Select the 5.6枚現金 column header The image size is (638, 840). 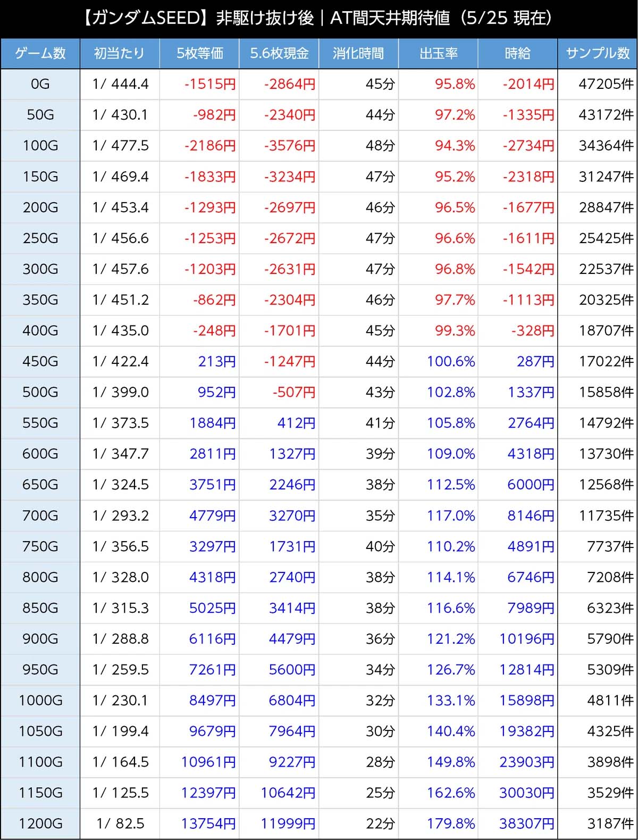279,53
